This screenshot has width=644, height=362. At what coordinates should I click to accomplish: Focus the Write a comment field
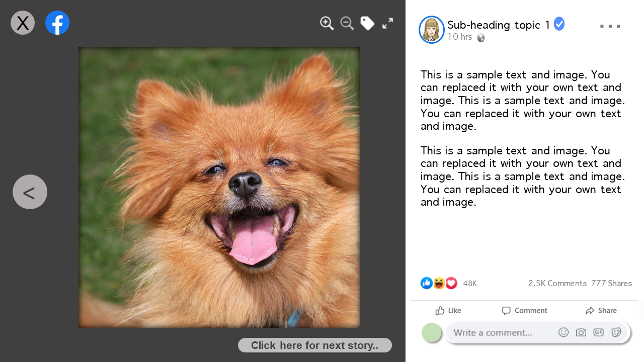point(538,332)
